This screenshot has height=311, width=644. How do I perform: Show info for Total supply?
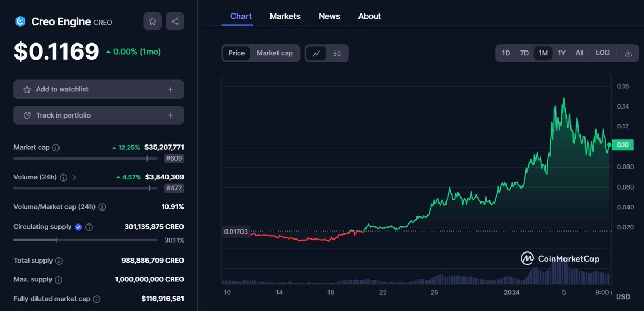(x=59, y=261)
